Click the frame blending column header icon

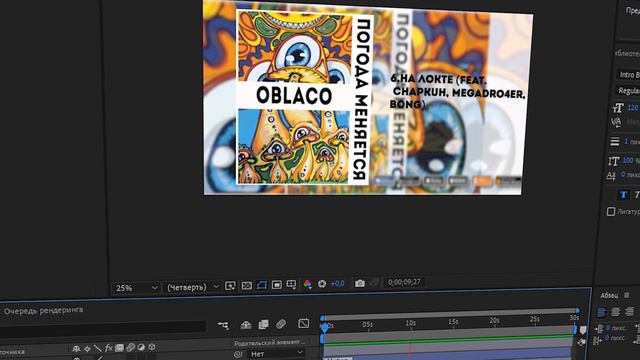pos(119,348)
